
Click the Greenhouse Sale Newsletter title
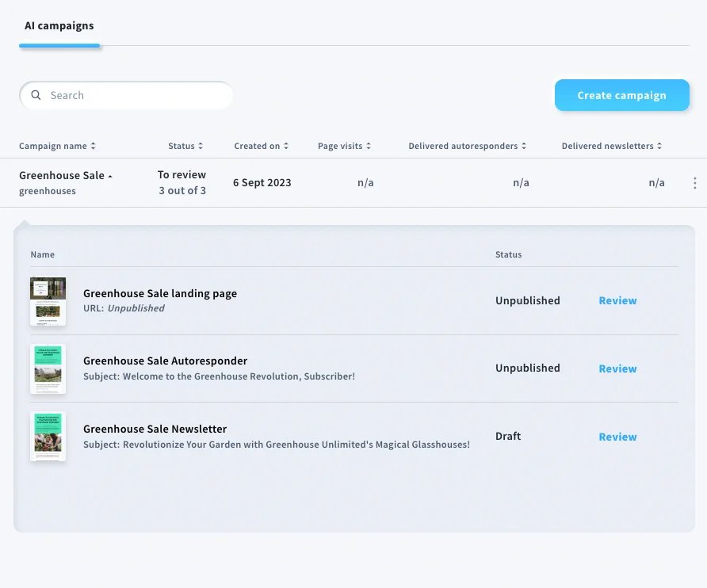tap(155, 429)
